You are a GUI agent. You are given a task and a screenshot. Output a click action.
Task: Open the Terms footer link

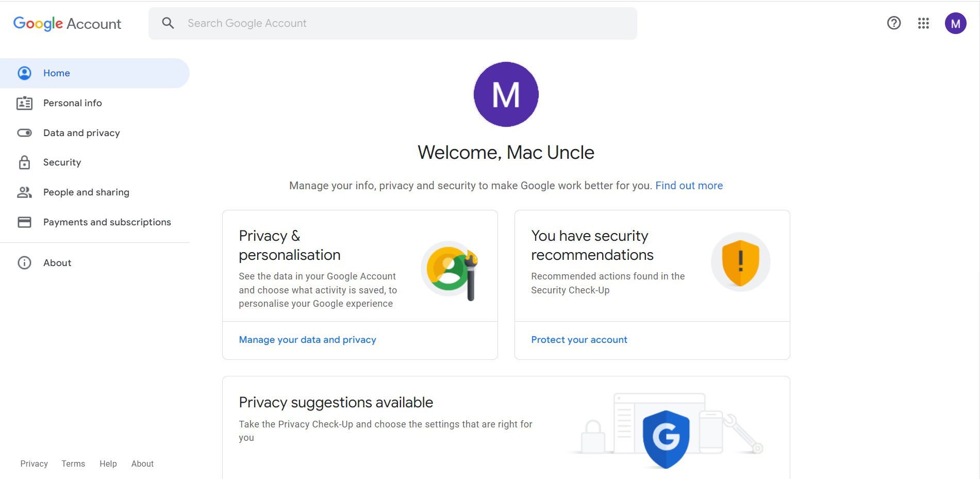pos(73,464)
